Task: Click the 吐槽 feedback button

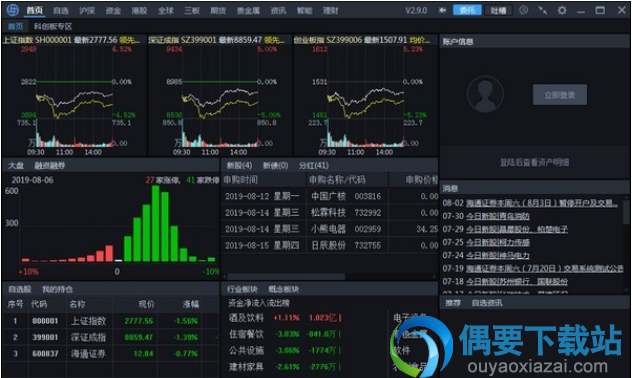Action: coord(498,10)
